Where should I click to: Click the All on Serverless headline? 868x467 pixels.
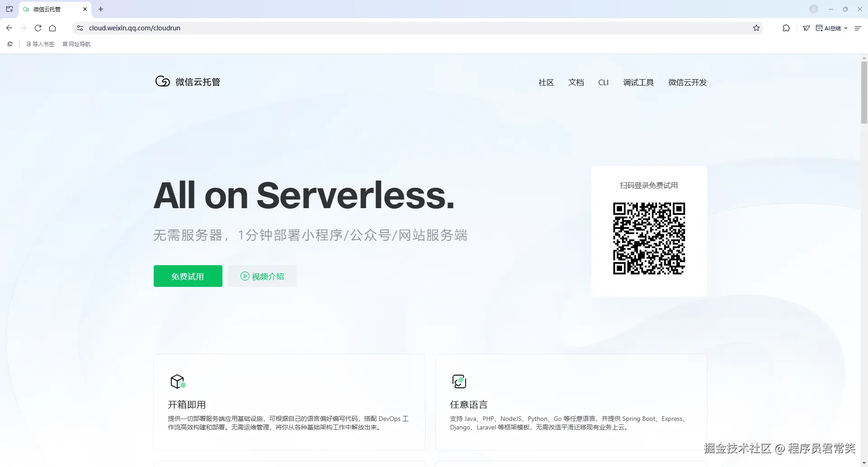point(304,195)
